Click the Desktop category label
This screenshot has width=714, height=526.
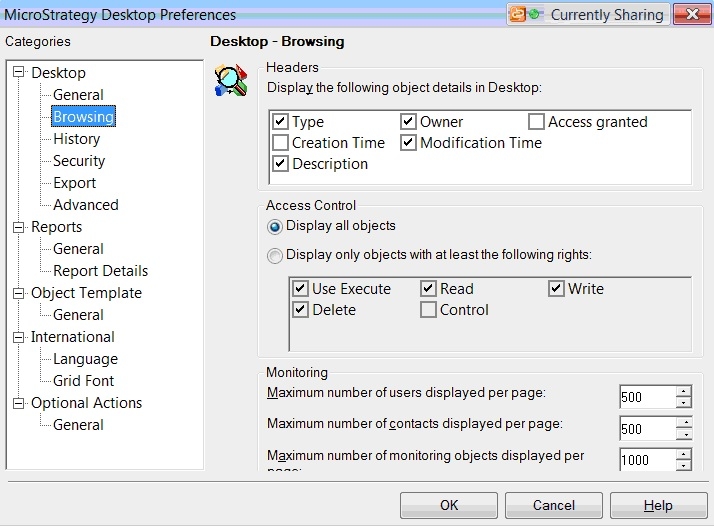(x=58, y=73)
